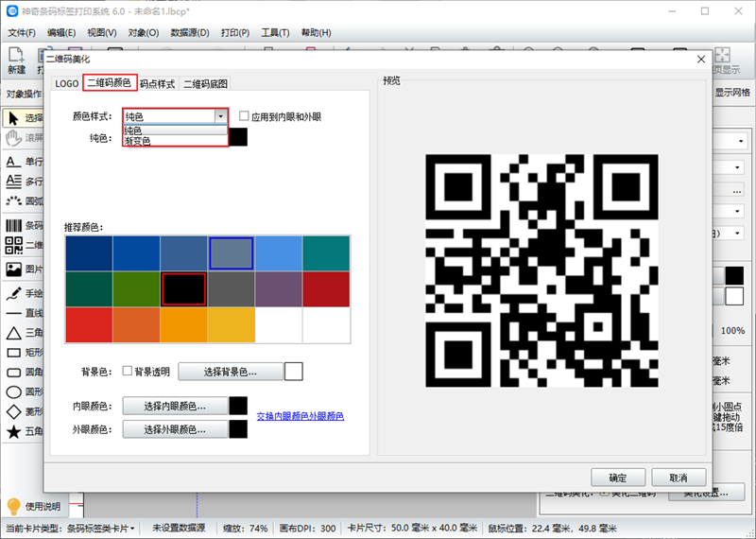
Task: Toggle the 背景透明 checkbox
Action: click(x=128, y=371)
